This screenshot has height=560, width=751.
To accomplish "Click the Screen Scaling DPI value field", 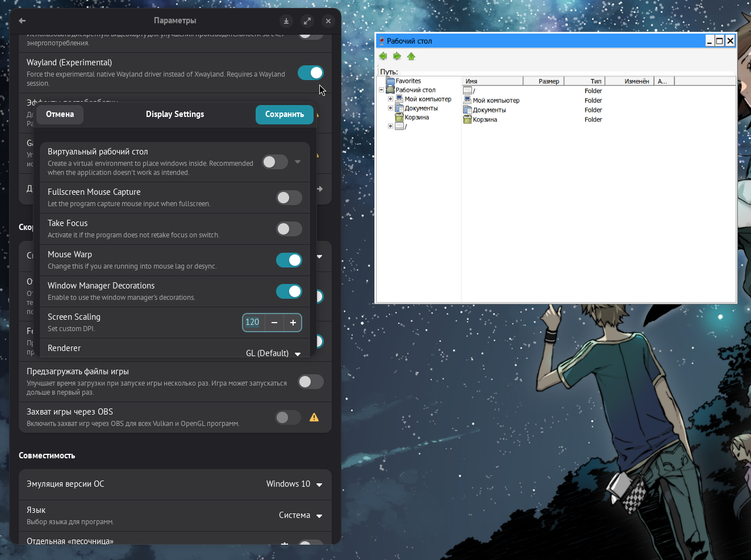I will (x=253, y=323).
